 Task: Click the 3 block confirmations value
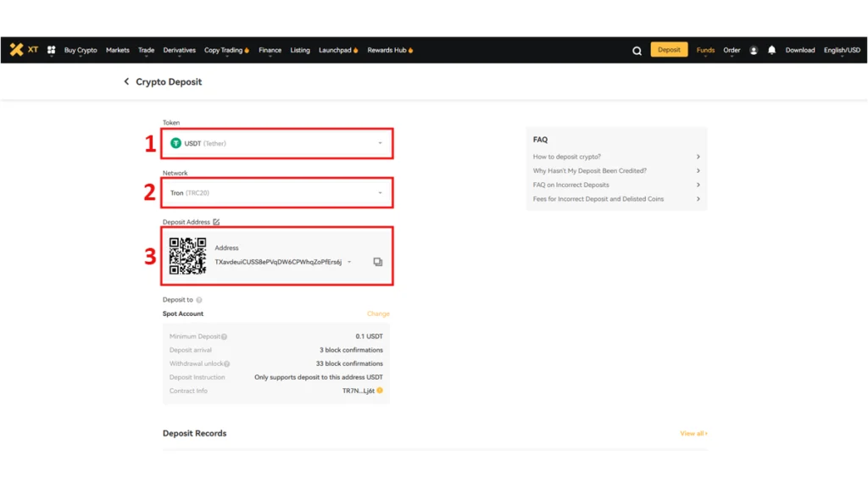coord(351,350)
